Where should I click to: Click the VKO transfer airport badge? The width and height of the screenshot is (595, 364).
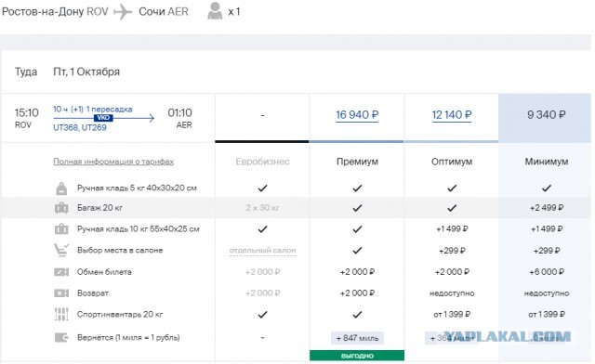(103, 118)
